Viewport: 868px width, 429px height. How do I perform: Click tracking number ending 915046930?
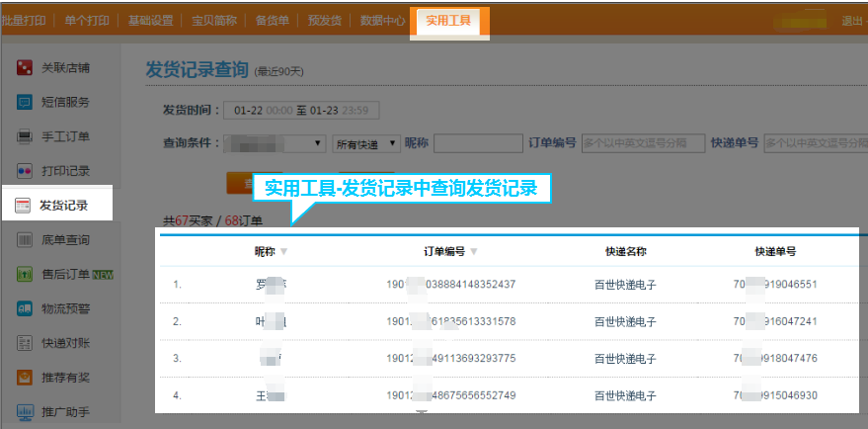(x=775, y=395)
